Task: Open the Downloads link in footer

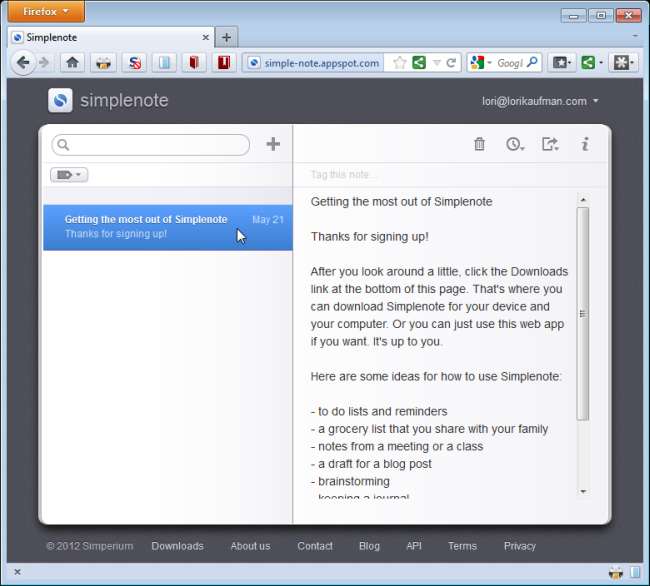Action: (177, 546)
